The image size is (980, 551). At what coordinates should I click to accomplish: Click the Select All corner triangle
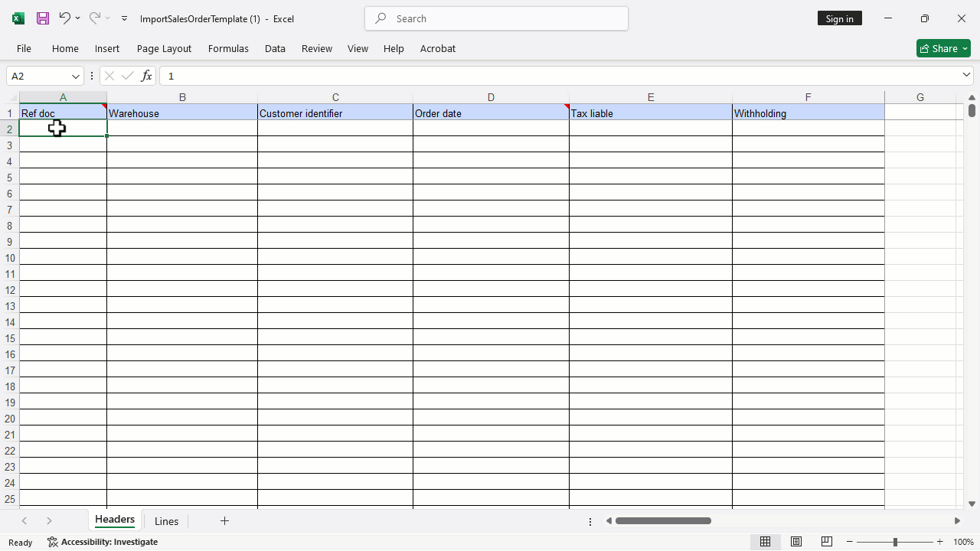[x=12, y=97]
